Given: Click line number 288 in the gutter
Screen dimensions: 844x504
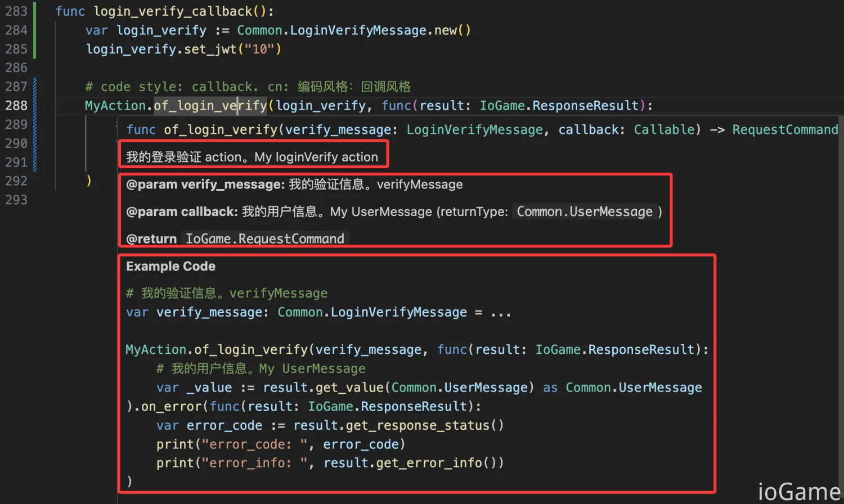Looking at the screenshot, I should tap(16, 105).
